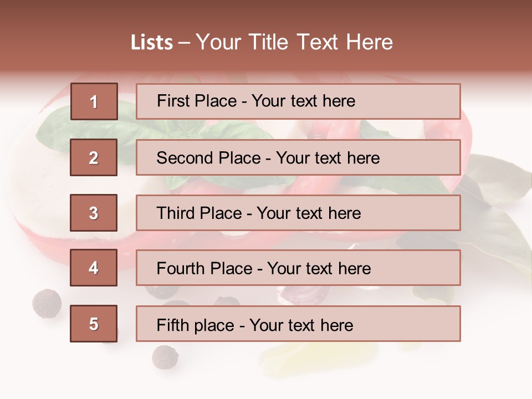Click the Second Place text box

tap(298, 157)
